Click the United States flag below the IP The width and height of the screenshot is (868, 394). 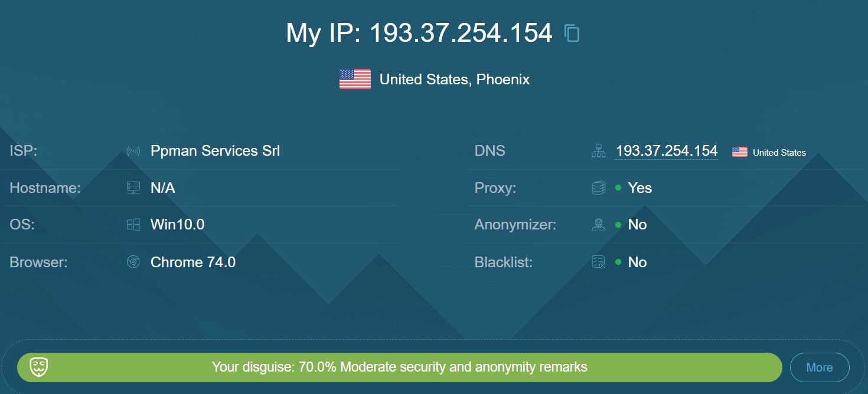click(355, 79)
